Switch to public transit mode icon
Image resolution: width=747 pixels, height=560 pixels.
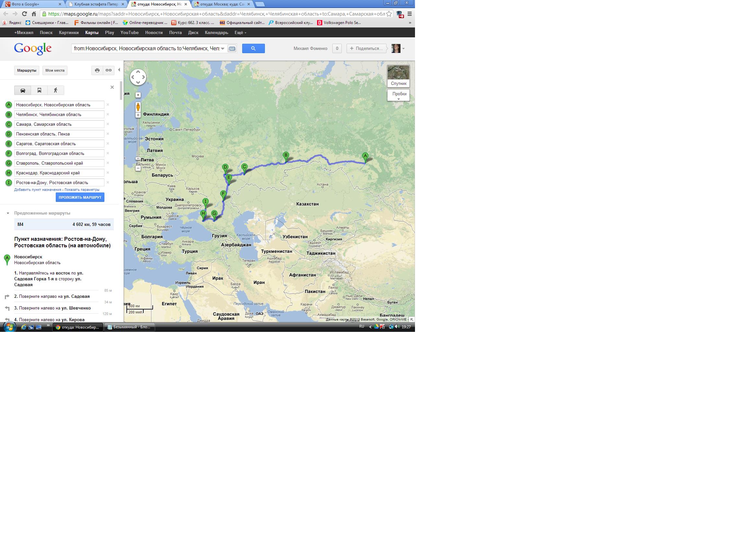pos(39,90)
